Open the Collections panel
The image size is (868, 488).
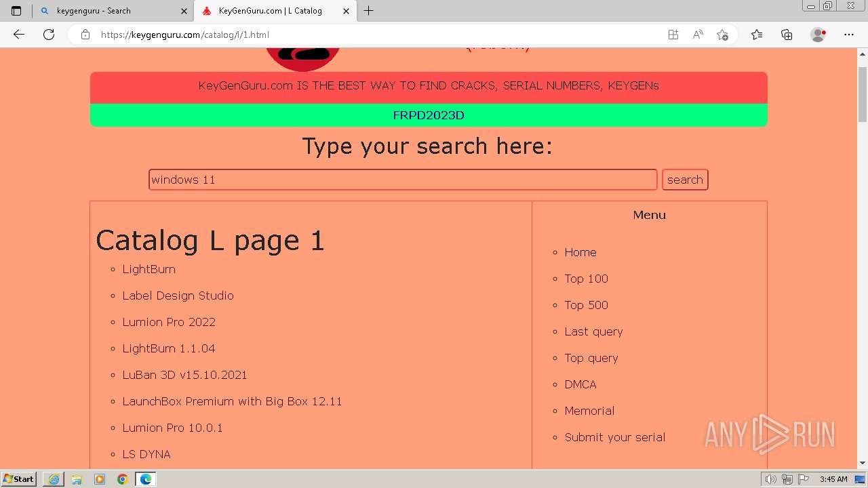[x=787, y=35]
